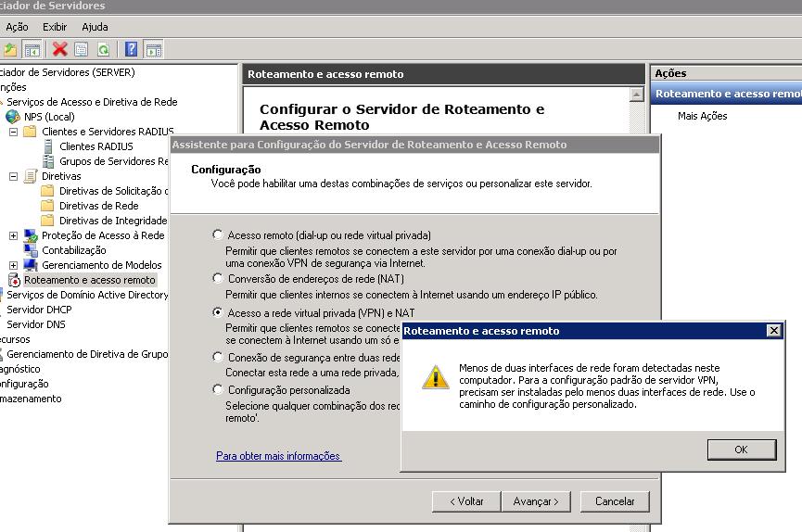Image resolution: width=802 pixels, height=532 pixels.
Task: Select Acesso a rede virtual privada (VPN) e NAT
Action: pos(218,312)
